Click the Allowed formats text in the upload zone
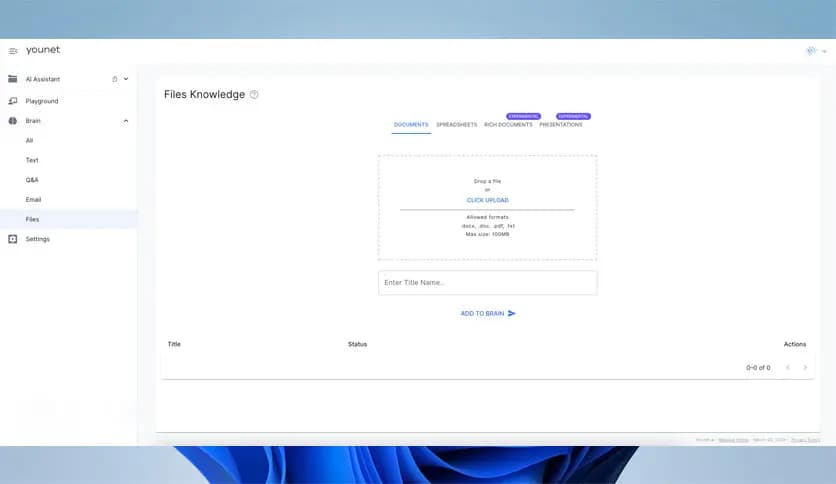Image resolution: width=836 pixels, height=484 pixels. point(487,217)
